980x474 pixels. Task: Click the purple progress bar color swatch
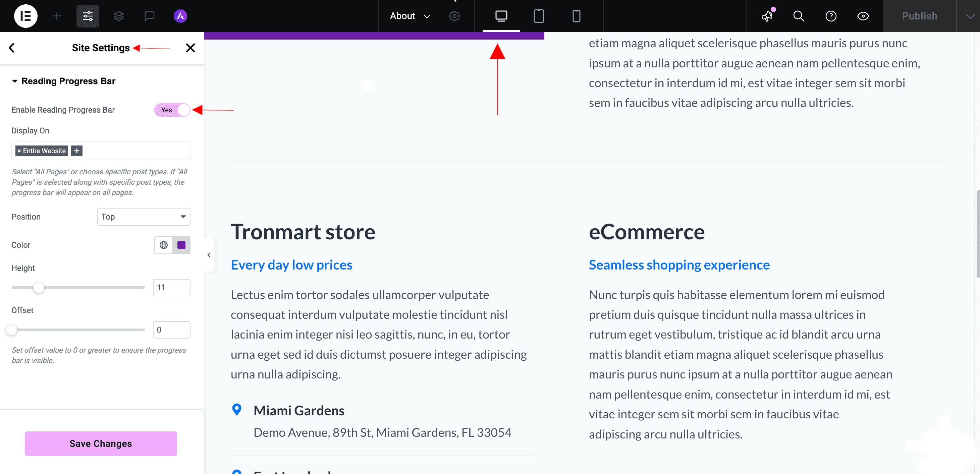(181, 245)
